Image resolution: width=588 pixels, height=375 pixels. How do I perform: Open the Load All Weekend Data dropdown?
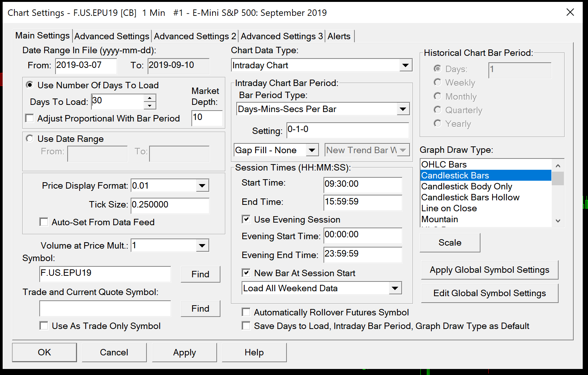tap(395, 288)
